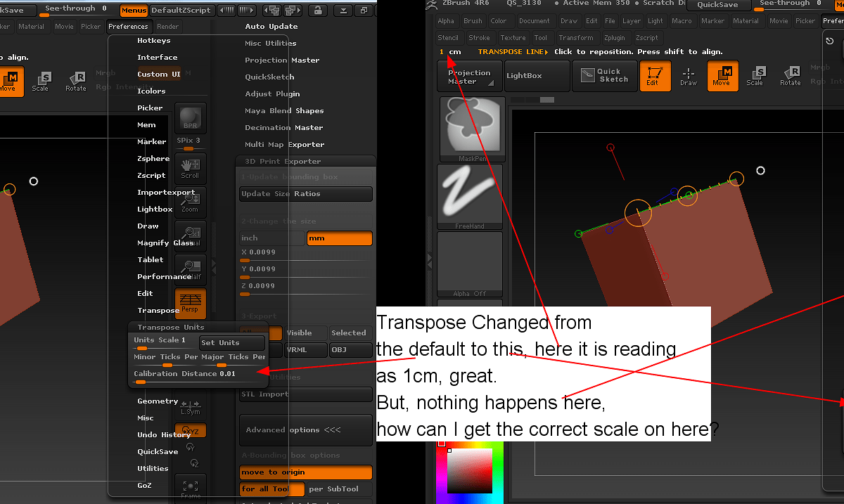
Task: Open the Document menu
Action: (534, 21)
